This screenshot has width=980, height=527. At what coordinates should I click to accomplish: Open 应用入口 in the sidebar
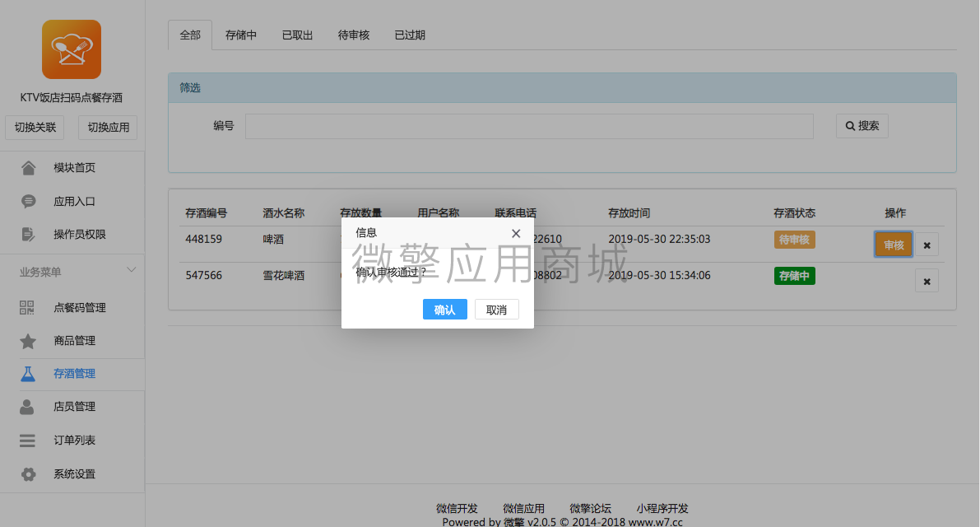[x=72, y=201]
